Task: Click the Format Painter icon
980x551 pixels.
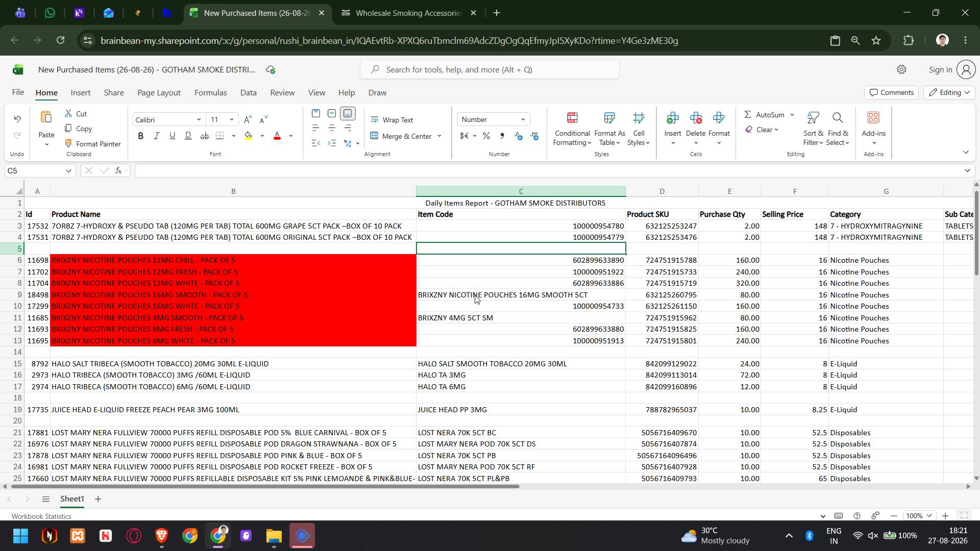Action: tap(69, 144)
